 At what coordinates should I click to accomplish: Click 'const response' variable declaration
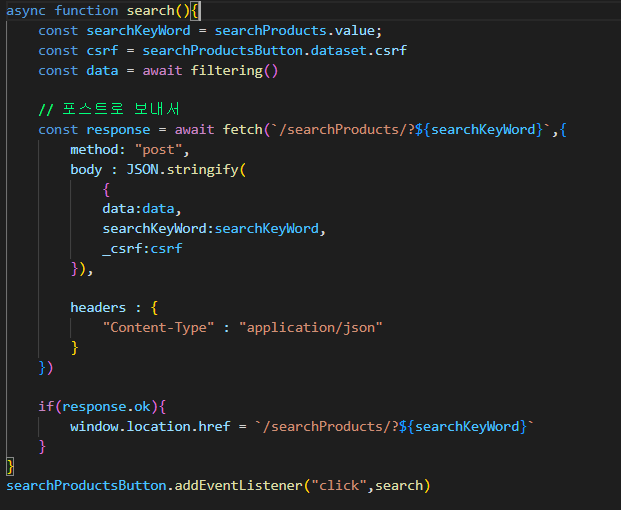coord(94,130)
